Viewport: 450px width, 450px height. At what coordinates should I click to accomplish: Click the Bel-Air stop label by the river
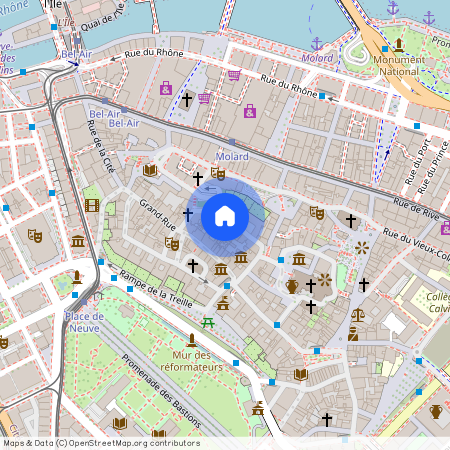[77, 54]
